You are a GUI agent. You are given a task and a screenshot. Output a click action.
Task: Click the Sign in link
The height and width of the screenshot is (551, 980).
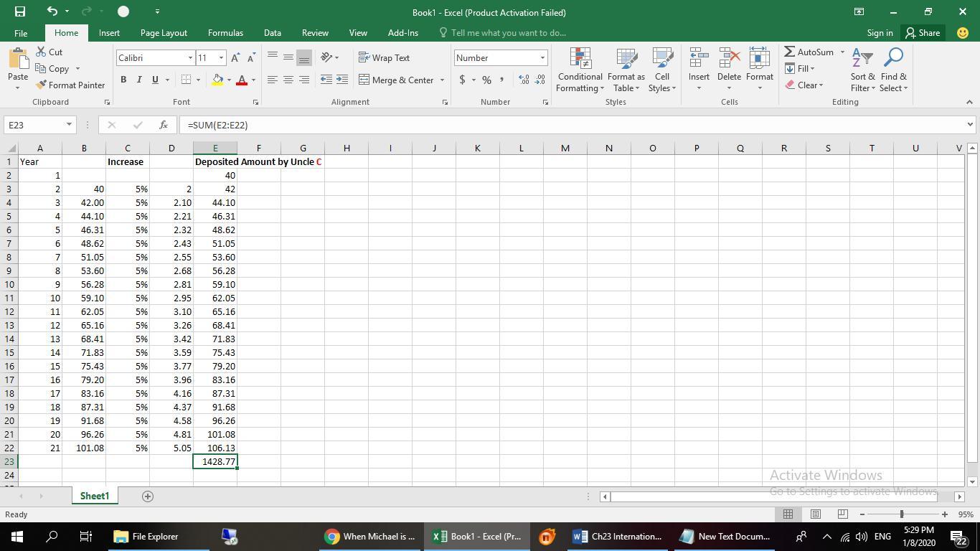880,33
